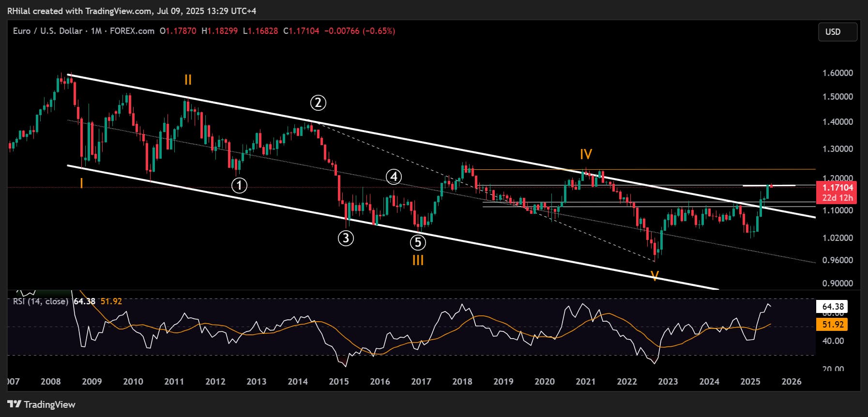Click the circled wave 1 marker
868x417 pixels.
[x=239, y=185]
